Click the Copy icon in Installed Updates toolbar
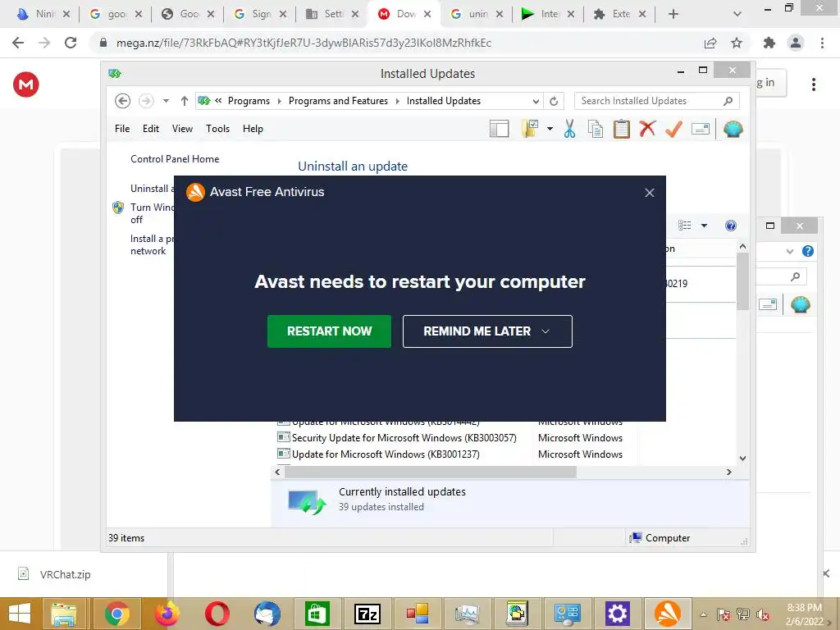Viewport: 840px width, 630px height. coord(596,129)
